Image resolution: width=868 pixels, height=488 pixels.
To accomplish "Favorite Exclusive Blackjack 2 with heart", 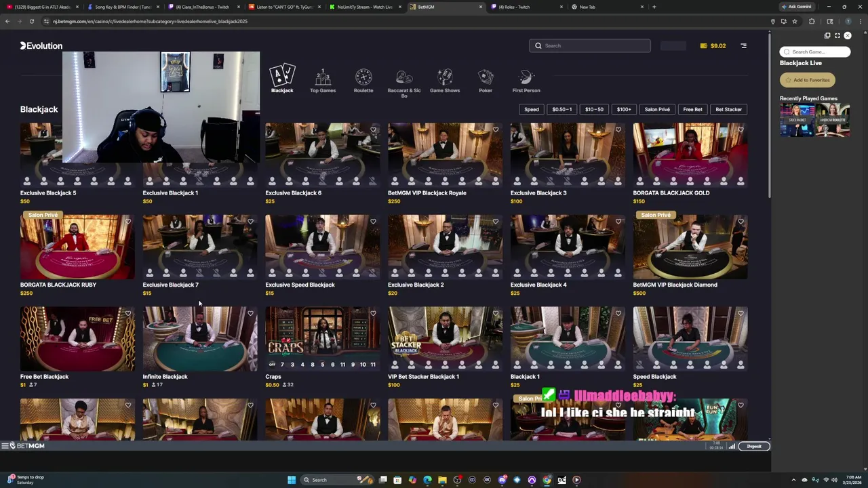I will point(496,222).
